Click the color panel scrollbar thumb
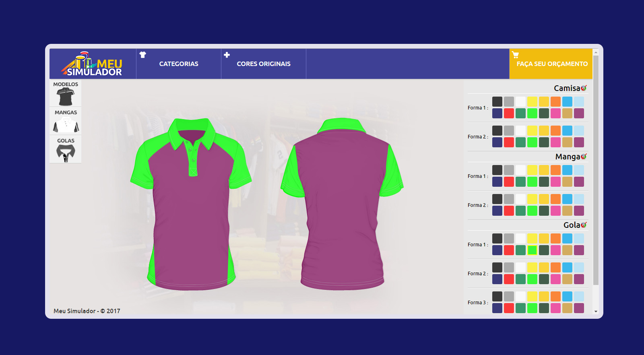This screenshot has width=644, height=355. click(x=596, y=170)
